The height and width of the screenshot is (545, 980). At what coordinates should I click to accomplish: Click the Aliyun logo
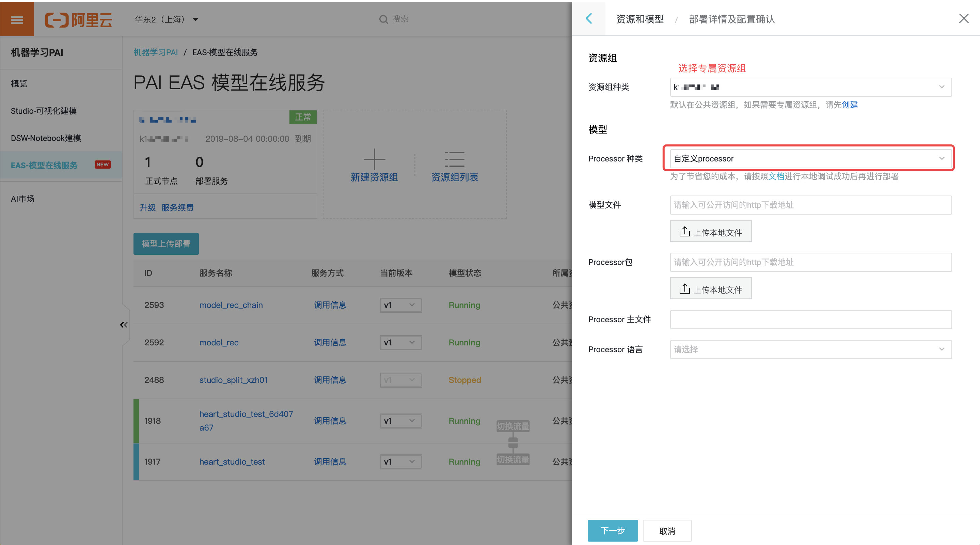click(x=78, y=19)
